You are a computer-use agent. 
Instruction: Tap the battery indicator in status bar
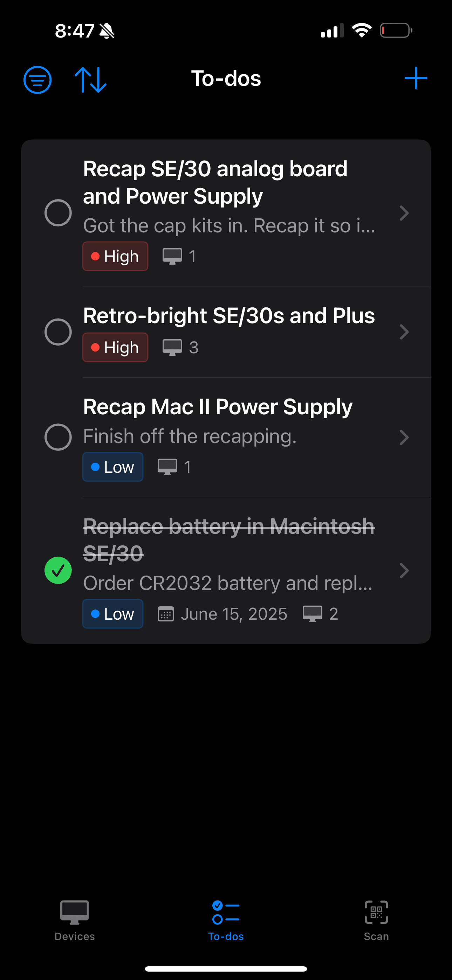[396, 30]
